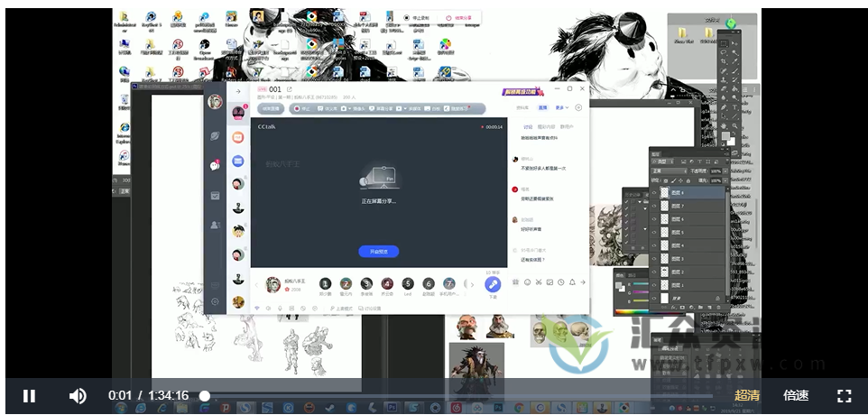Image resolution: width=868 pixels, height=415 pixels.
Task: Click 屏幕分享 in the CCtalk toolbar
Action: tap(381, 108)
